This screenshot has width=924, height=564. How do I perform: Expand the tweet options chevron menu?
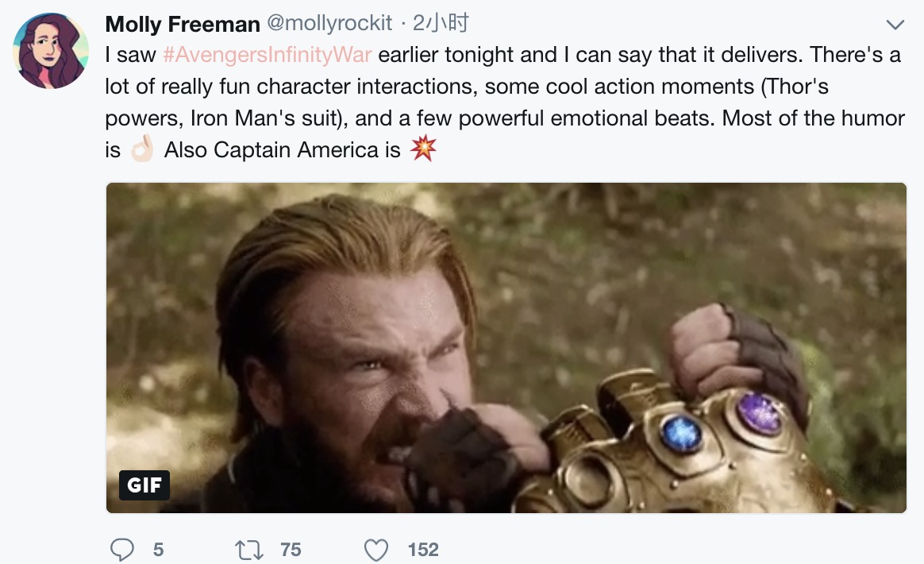(x=895, y=25)
